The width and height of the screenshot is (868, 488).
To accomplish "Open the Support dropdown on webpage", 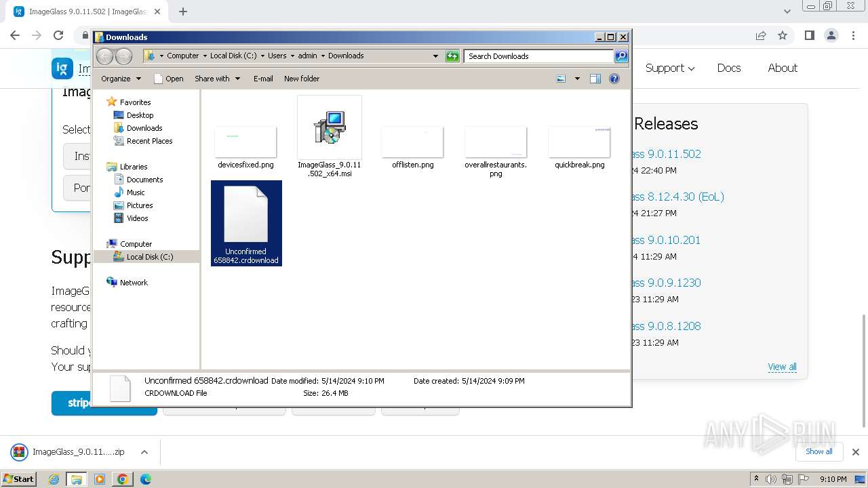I will (x=670, y=68).
